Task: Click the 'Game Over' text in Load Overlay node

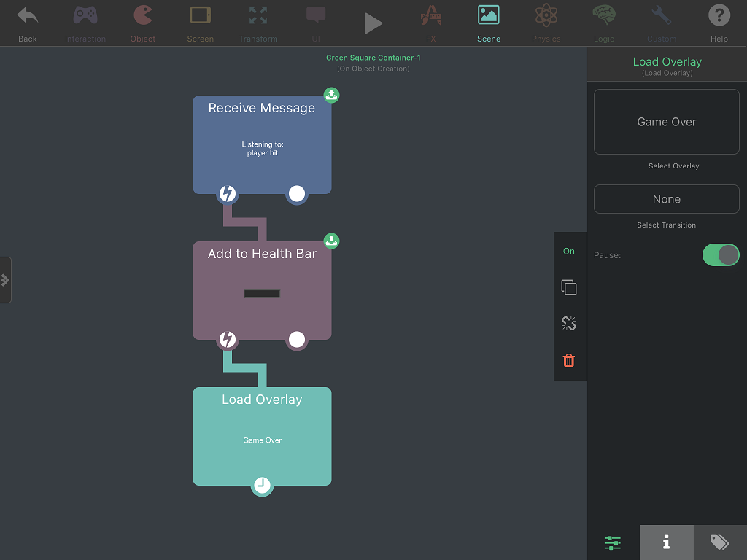Action: (262, 440)
